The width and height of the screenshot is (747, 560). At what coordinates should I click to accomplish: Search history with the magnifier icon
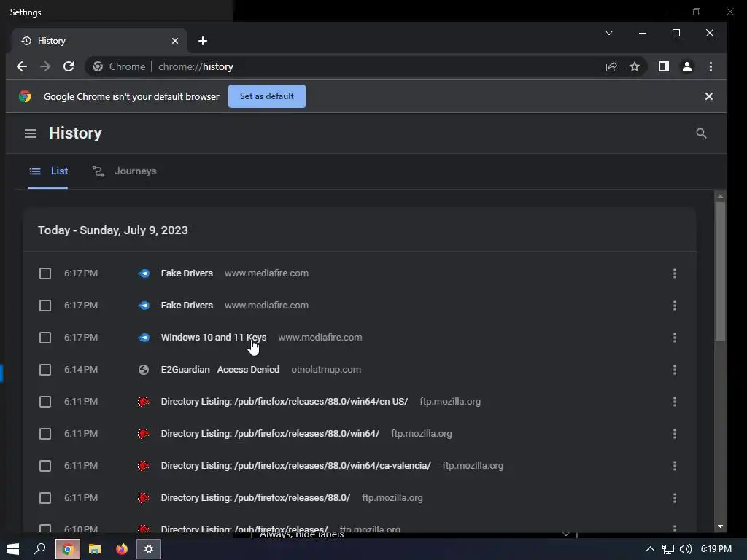(701, 133)
